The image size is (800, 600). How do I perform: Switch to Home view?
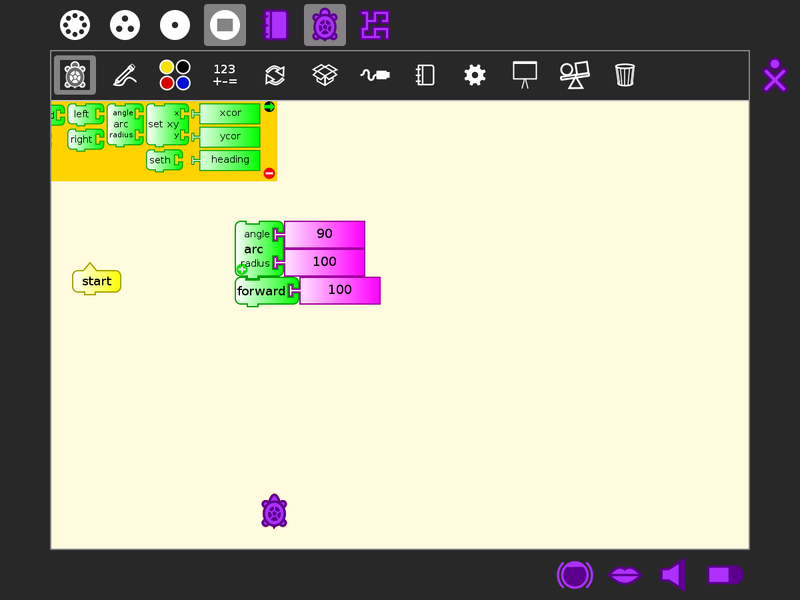175,25
